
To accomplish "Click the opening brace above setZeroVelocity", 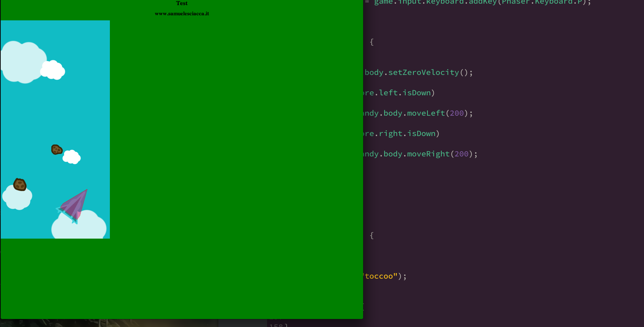I will click(x=371, y=42).
